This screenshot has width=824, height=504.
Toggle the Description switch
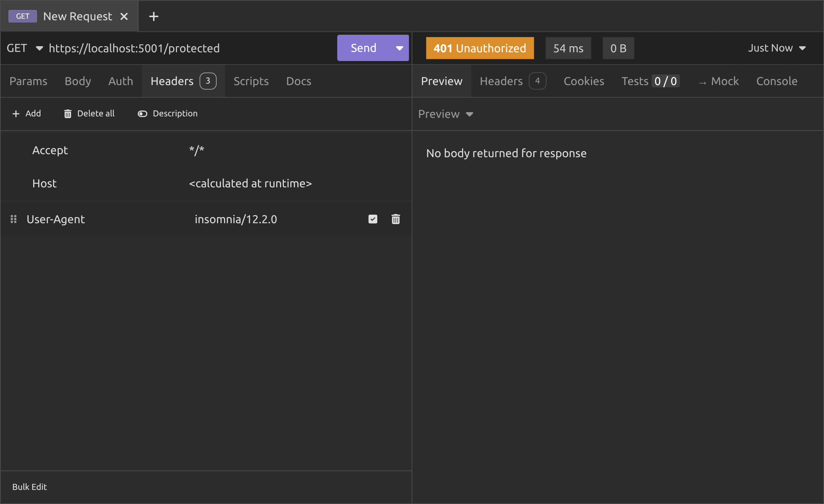(x=142, y=114)
